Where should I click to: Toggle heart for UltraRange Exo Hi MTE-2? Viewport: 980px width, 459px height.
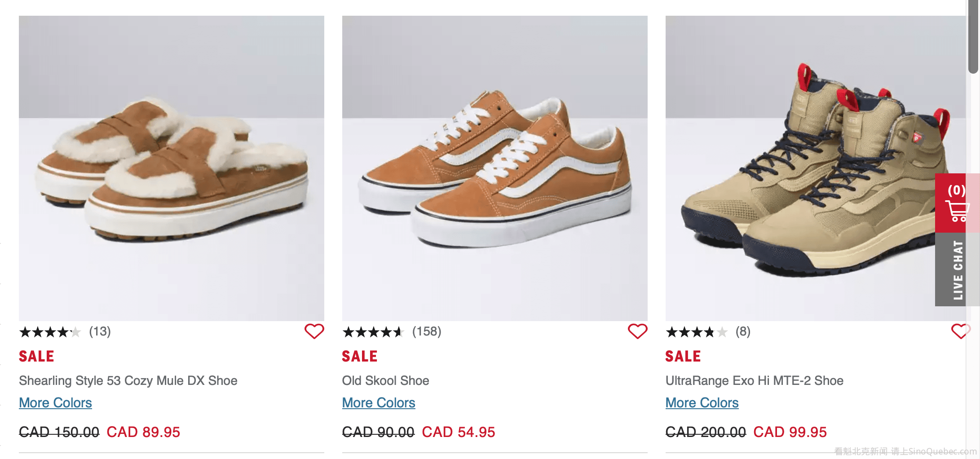pyautogui.click(x=960, y=331)
